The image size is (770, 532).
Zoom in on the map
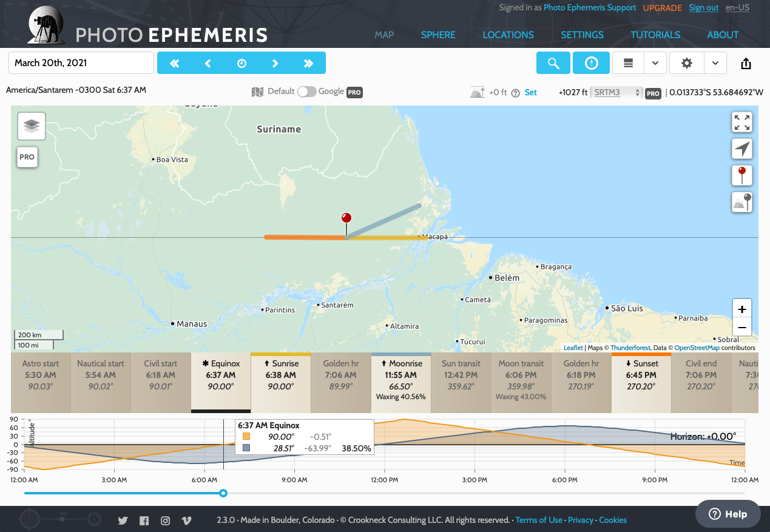click(x=741, y=309)
